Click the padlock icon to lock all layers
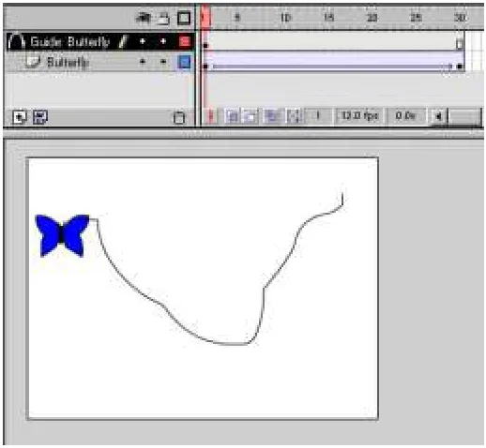 pos(163,19)
